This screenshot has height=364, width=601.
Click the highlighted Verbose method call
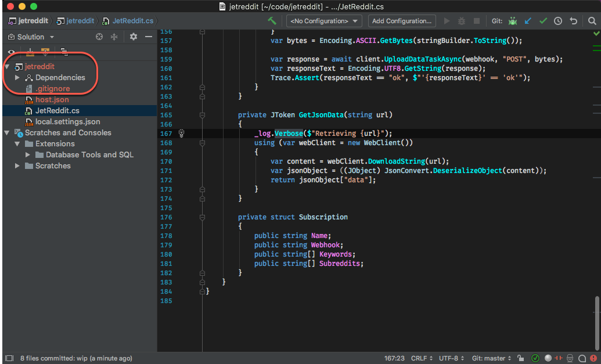[289, 134]
